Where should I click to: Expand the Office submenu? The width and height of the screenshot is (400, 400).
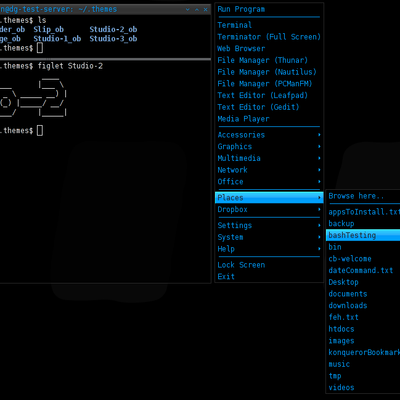point(269,182)
